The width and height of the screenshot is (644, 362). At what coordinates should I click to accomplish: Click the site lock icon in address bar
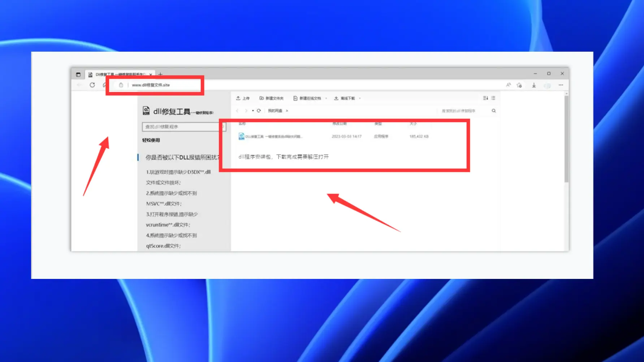point(121,85)
